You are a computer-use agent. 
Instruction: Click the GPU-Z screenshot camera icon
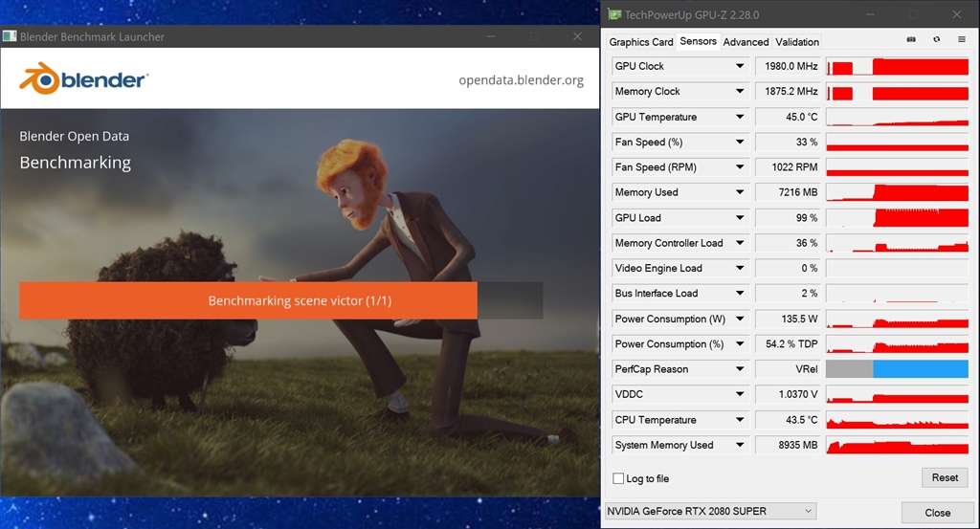click(911, 39)
